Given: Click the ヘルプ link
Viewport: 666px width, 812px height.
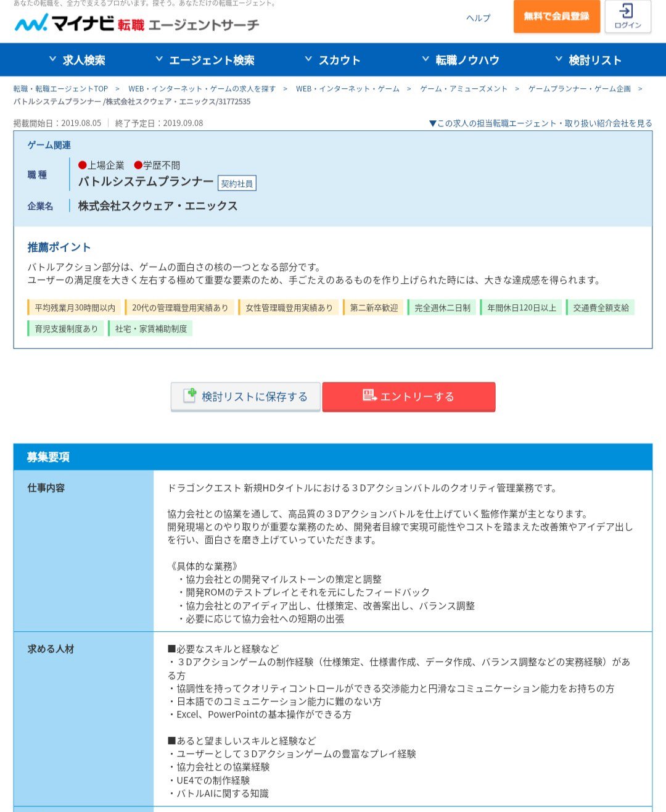Looking at the screenshot, I should point(479,18).
